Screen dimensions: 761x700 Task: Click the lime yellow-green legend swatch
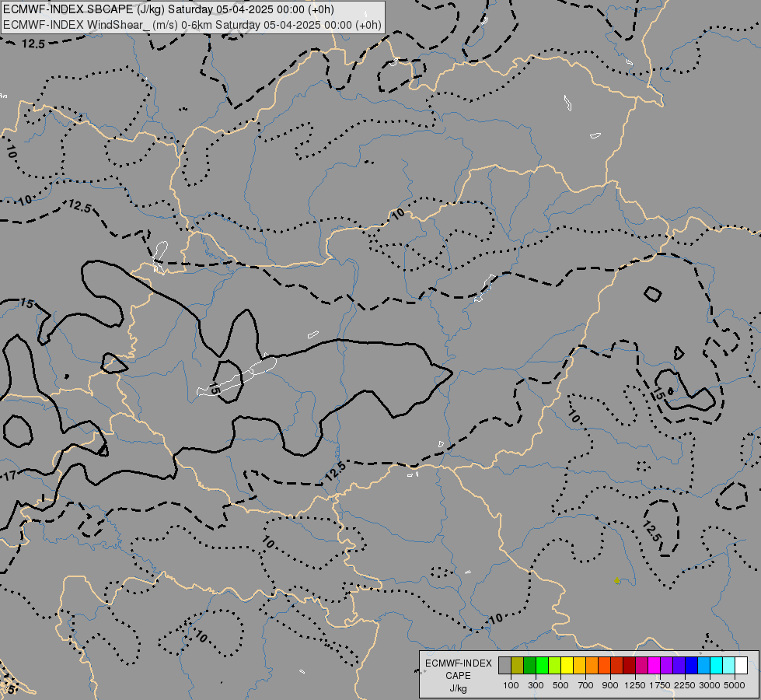pyautogui.click(x=555, y=666)
